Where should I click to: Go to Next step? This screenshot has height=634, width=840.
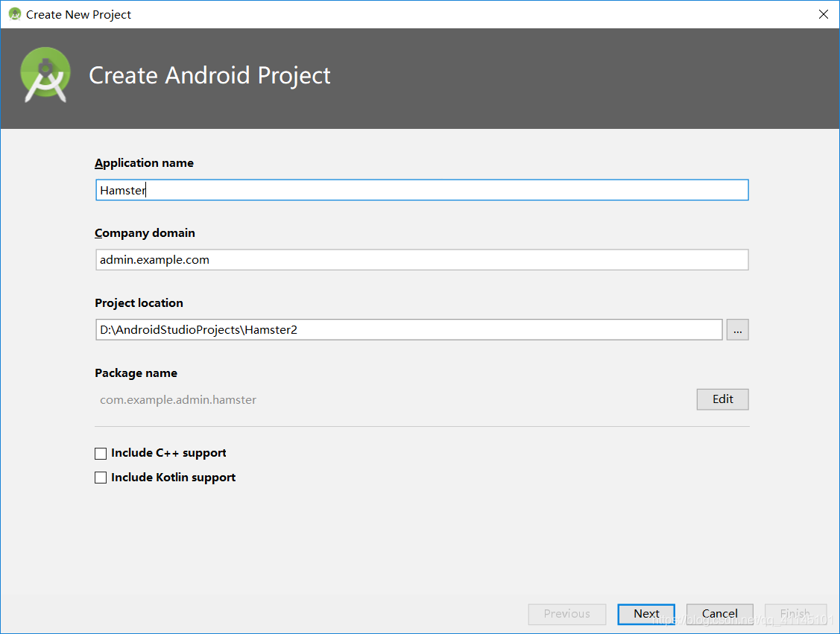pyautogui.click(x=646, y=614)
